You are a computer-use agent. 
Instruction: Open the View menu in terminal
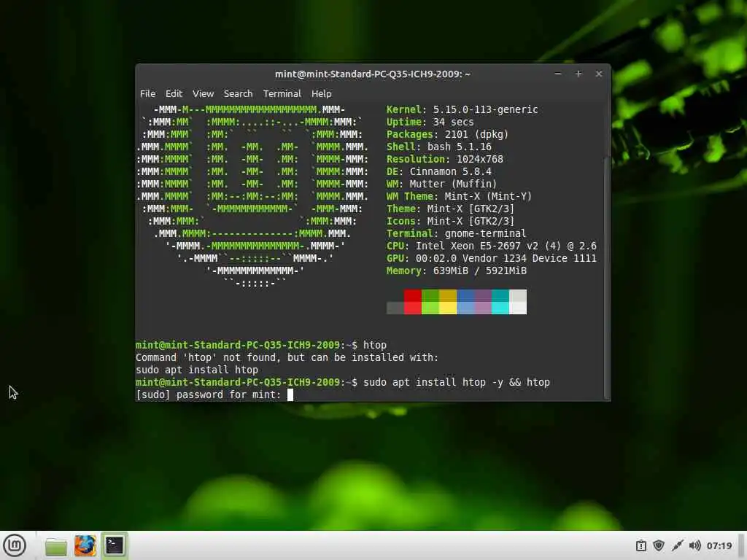[x=203, y=94]
